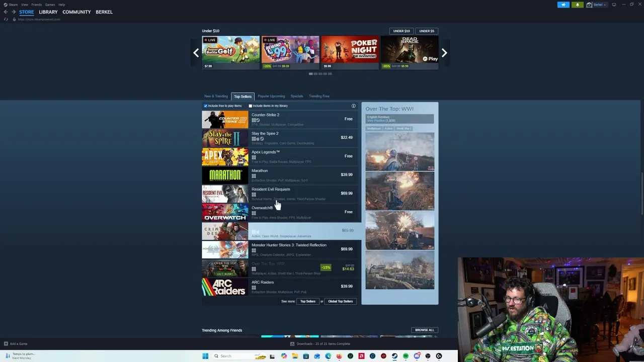The height and width of the screenshot is (362, 644).
Task: Open Marathon row in top sellers
Action: [281, 175]
